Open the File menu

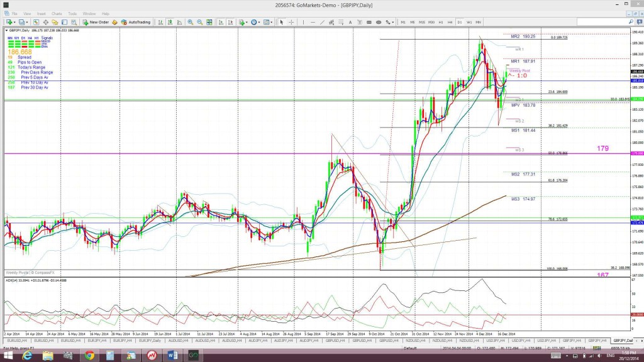point(14,14)
